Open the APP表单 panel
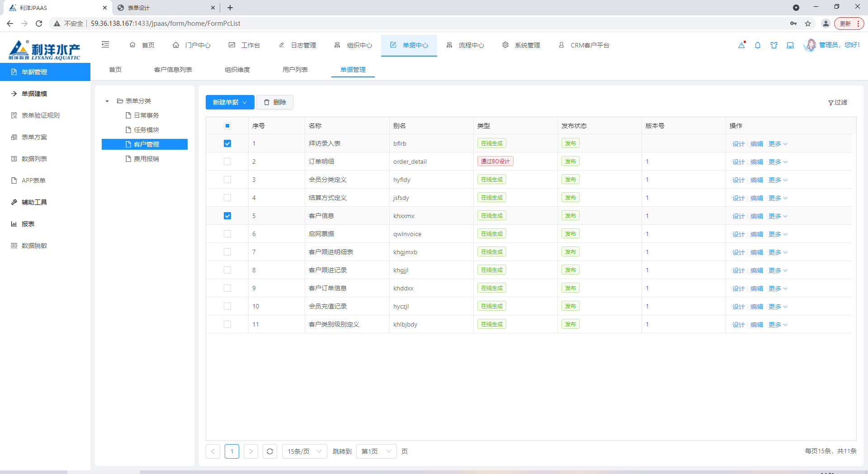This screenshot has height=474, width=868. (x=33, y=180)
